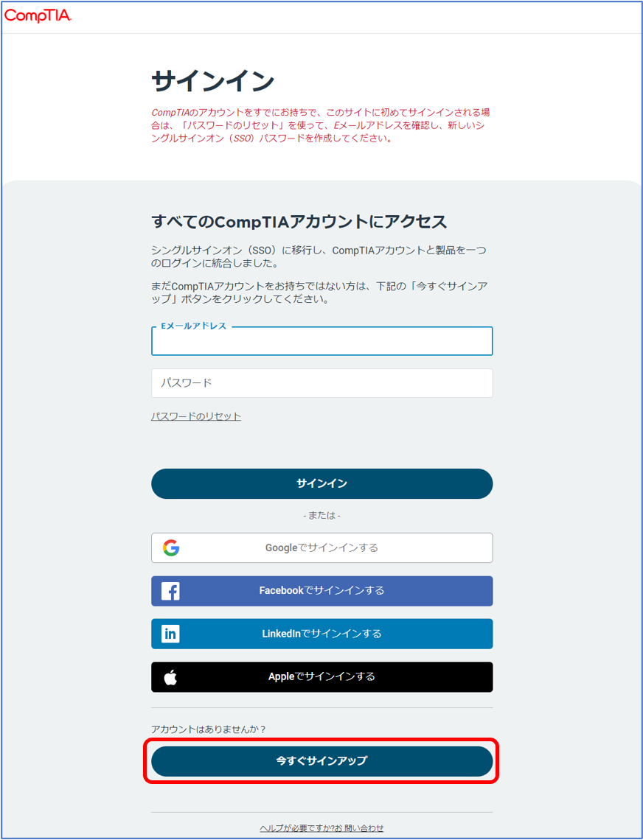Screen dimensions: 643x840
Task: Click the large サインイン page heading
Action: click(213, 82)
